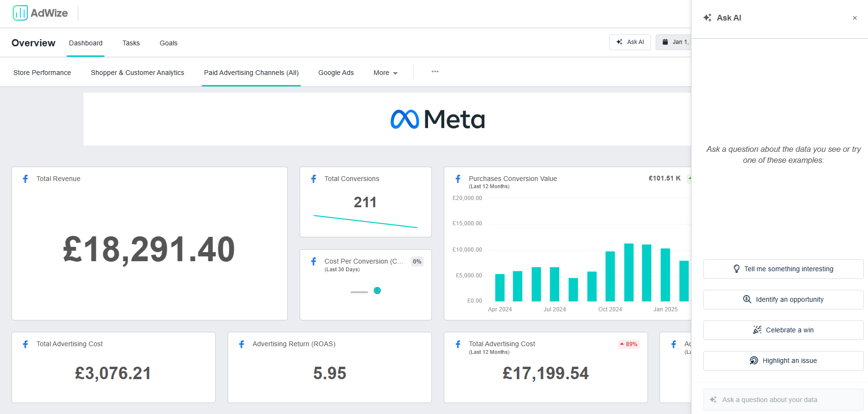
Task: Click the Facebook icon on Advertising Return card
Action: pyautogui.click(x=241, y=344)
